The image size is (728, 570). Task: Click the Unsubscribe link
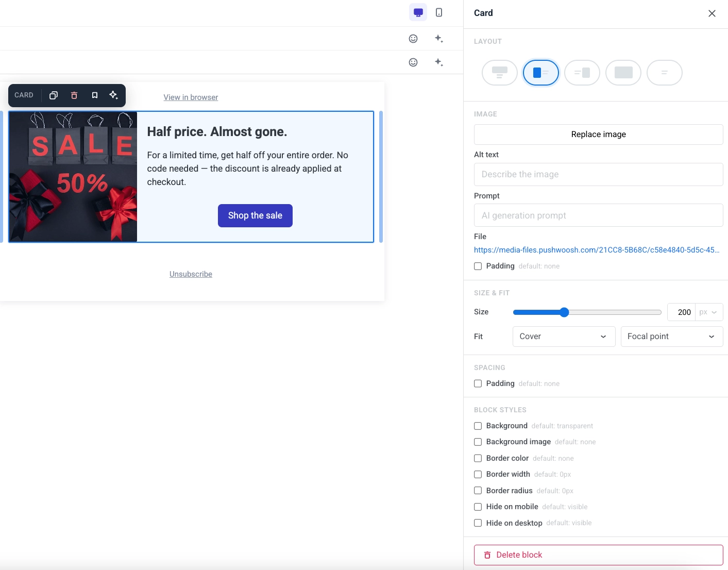(x=191, y=274)
